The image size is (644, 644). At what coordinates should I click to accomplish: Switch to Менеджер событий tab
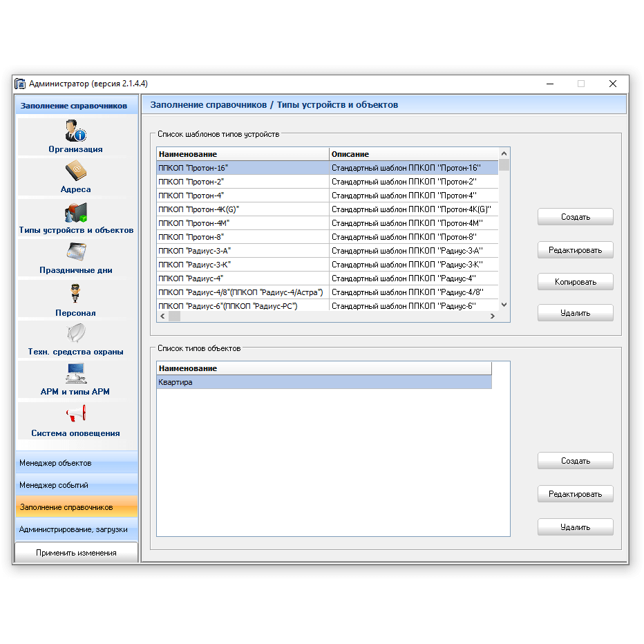(x=77, y=485)
